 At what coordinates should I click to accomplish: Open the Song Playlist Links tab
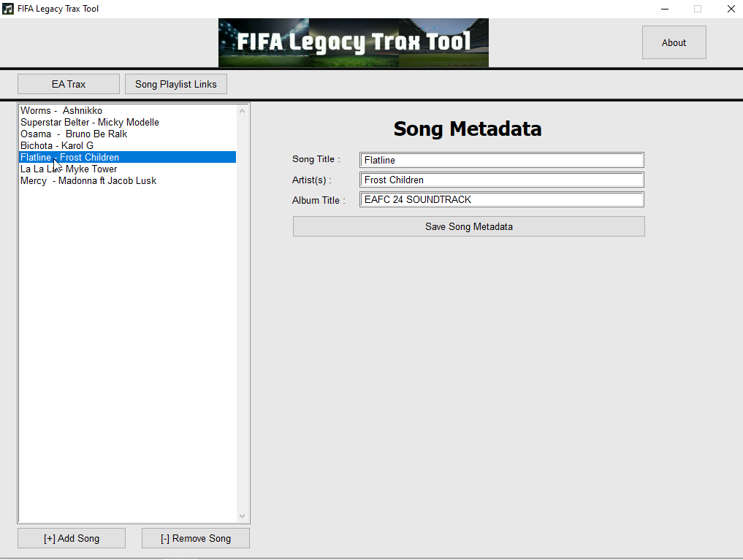coord(176,84)
